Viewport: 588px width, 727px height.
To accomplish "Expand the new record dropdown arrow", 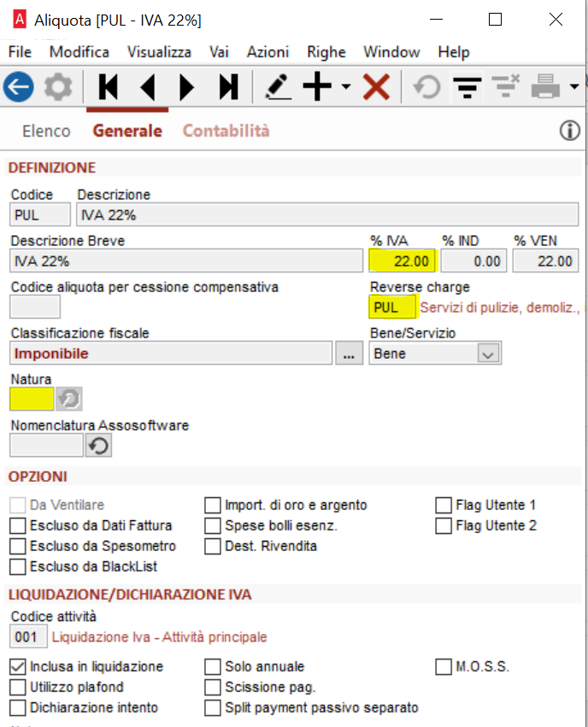I will click(346, 86).
